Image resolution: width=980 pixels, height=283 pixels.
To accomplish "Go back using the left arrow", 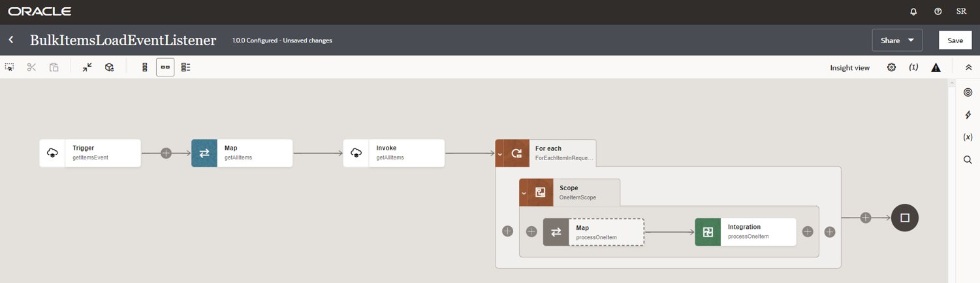I will point(11,40).
